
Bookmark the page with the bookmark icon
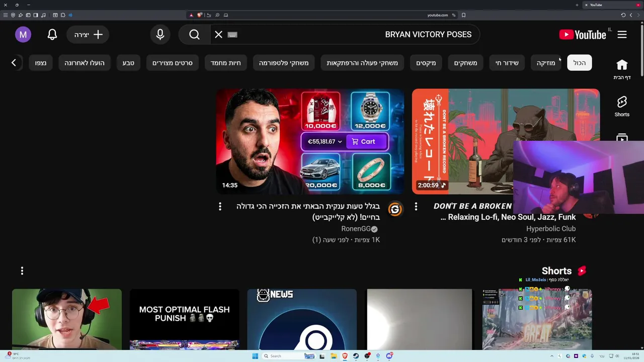pos(463,15)
